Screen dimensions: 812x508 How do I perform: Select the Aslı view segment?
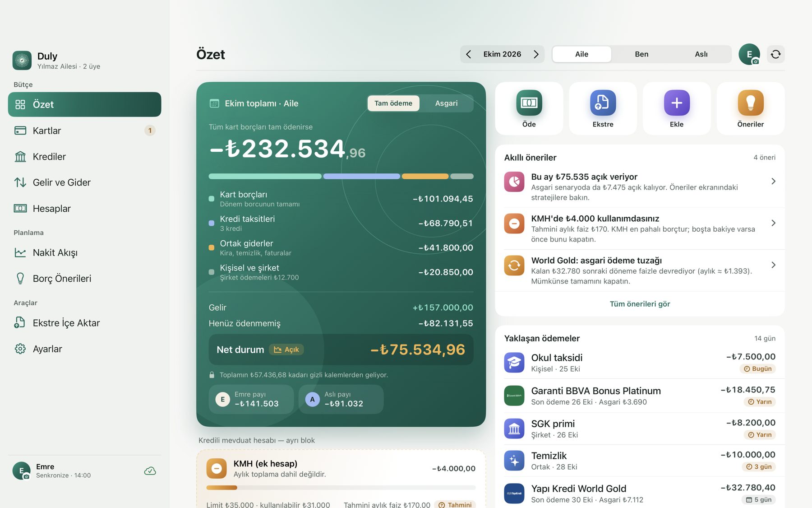(701, 54)
